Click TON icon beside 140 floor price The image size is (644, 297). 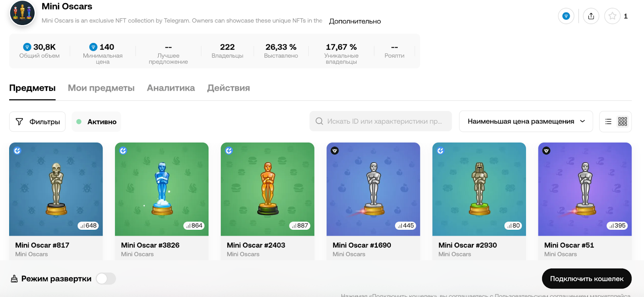point(93,47)
